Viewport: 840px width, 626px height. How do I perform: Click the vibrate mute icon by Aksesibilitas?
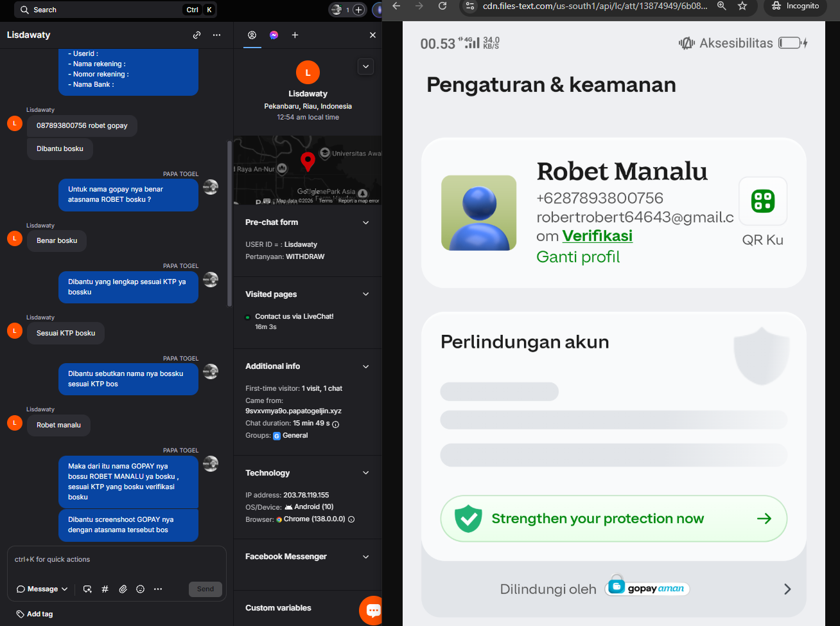(x=687, y=43)
